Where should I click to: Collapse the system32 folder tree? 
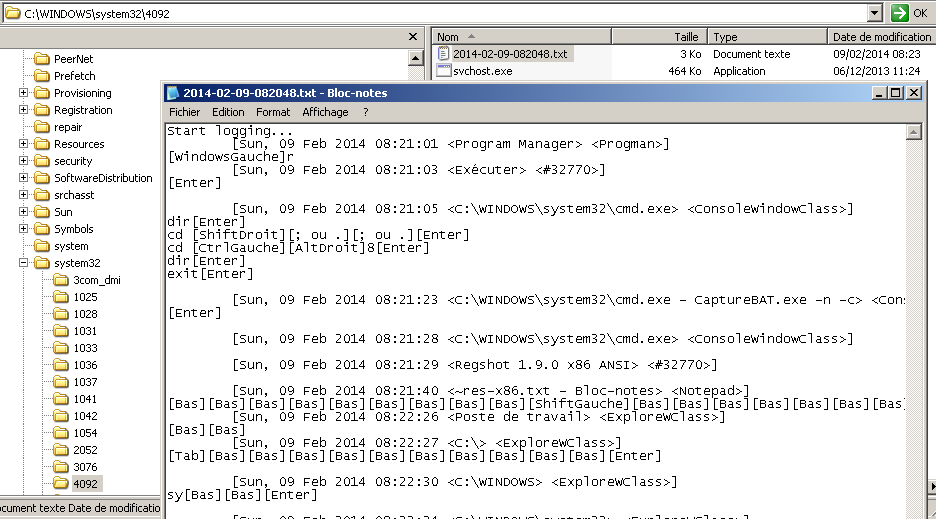tap(23, 263)
